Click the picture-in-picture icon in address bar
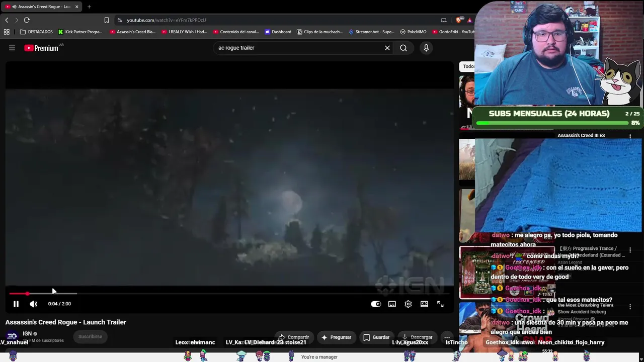The width and height of the screenshot is (644, 362). [x=444, y=20]
